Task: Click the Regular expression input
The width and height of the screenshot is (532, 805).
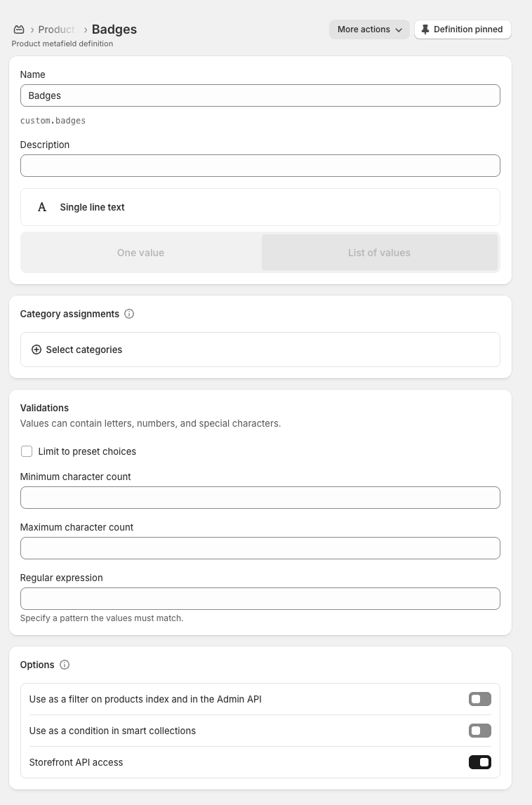Action: point(260,599)
